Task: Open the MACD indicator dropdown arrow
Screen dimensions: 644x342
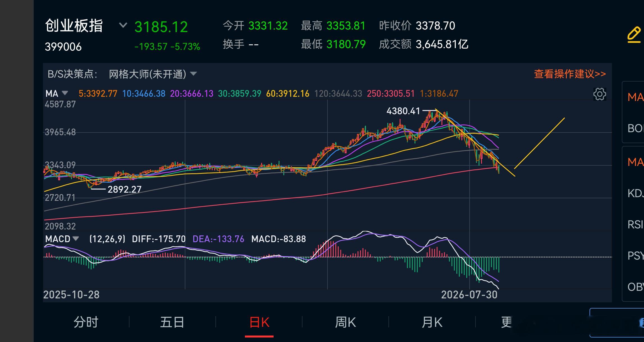Action: click(x=76, y=239)
